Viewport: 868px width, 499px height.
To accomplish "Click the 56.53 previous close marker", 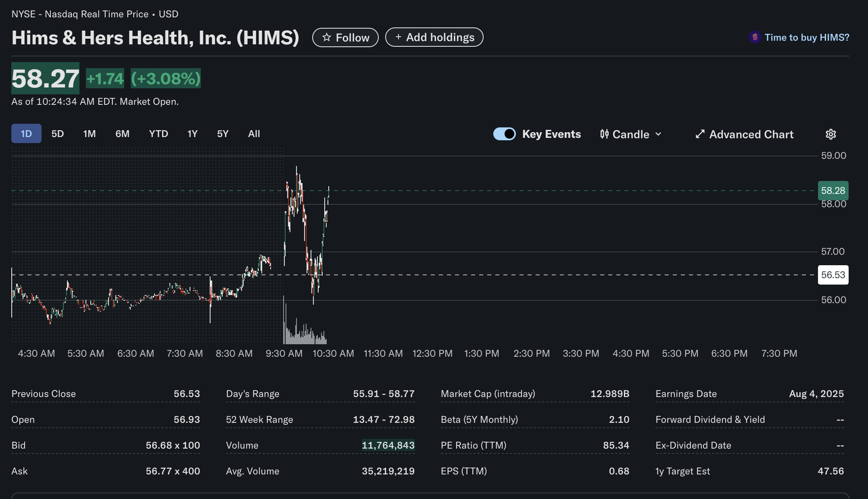I will click(833, 275).
